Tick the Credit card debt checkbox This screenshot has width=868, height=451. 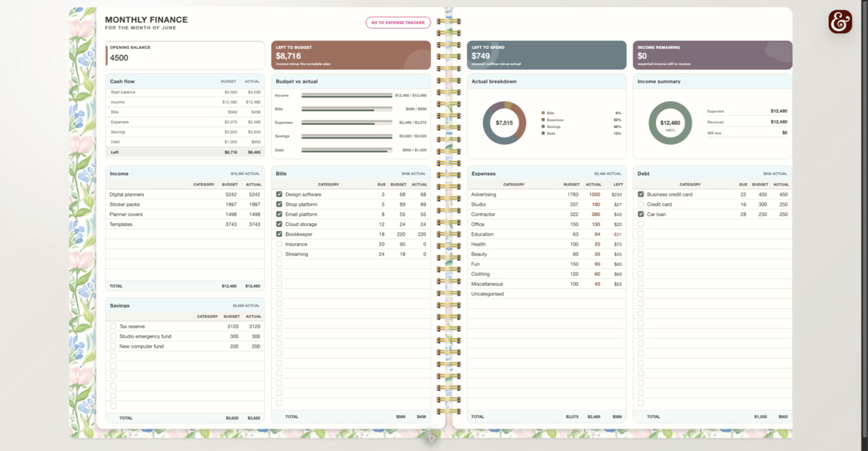pyautogui.click(x=641, y=205)
